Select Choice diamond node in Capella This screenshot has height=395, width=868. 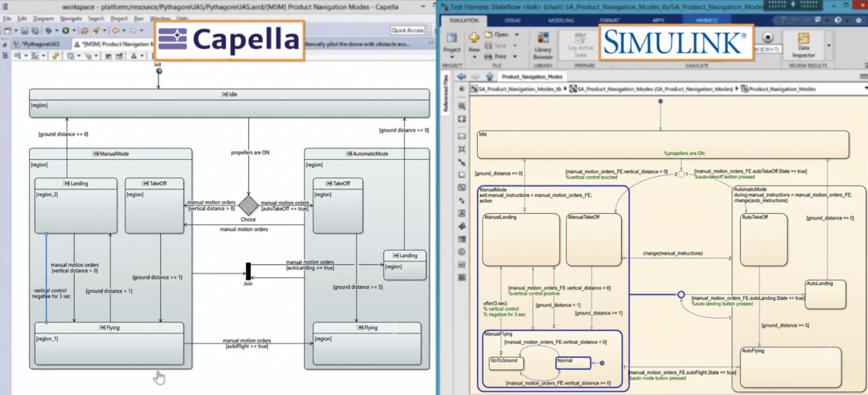tap(248, 205)
